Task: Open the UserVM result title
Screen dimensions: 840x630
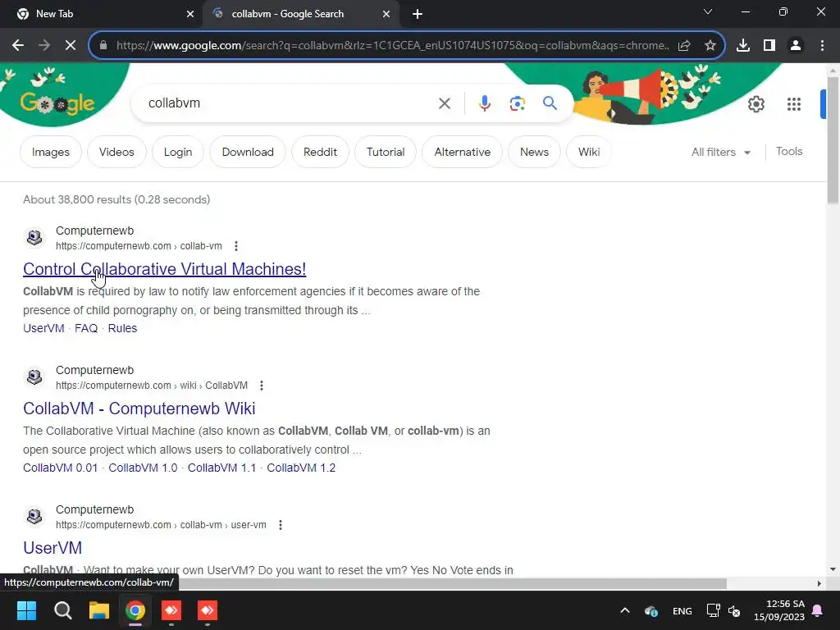Action: tap(52, 547)
